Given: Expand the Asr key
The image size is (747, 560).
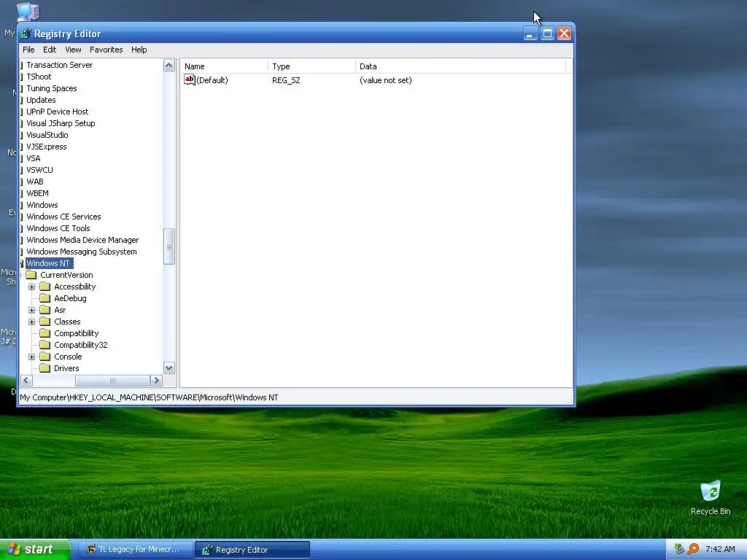Looking at the screenshot, I should (32, 310).
